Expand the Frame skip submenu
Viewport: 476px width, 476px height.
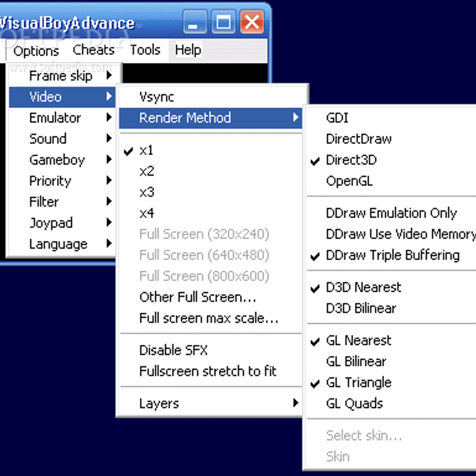[x=62, y=76]
